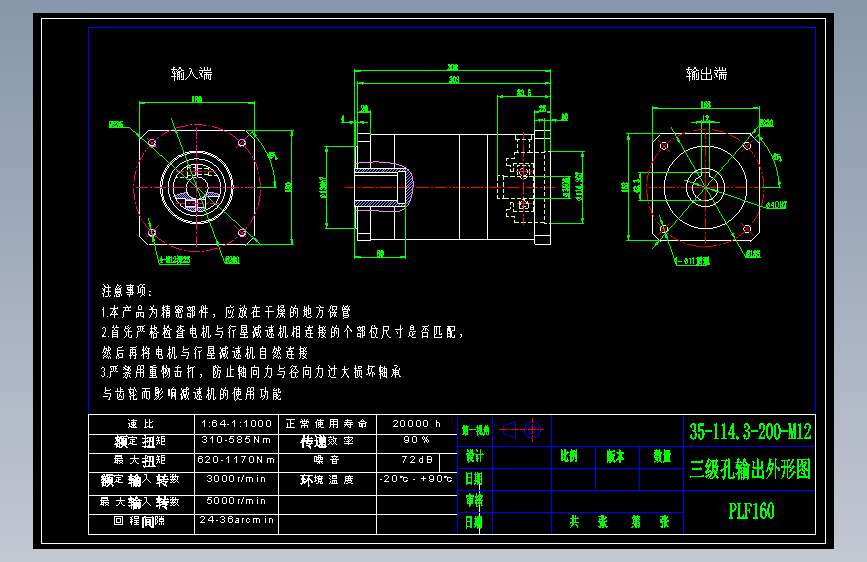This screenshot has width=867, height=562.
Task: Select note line starting 2.首先严格检查电机
Action: [282, 332]
